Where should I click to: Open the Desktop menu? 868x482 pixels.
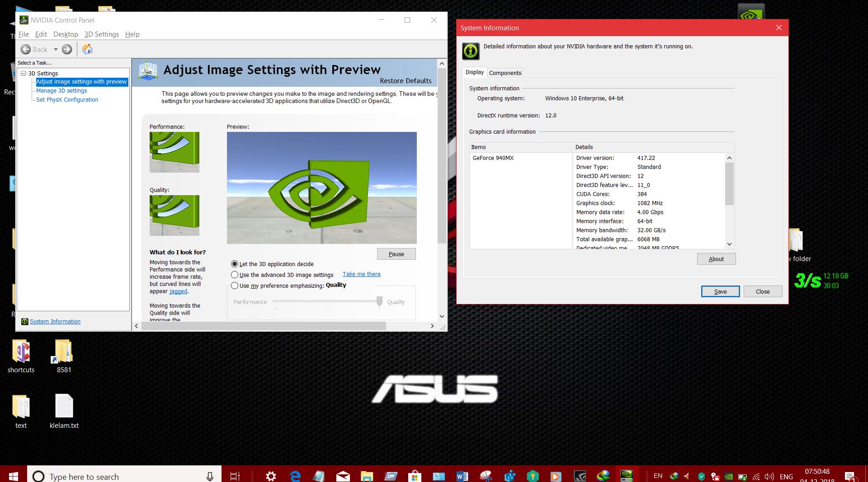point(66,34)
